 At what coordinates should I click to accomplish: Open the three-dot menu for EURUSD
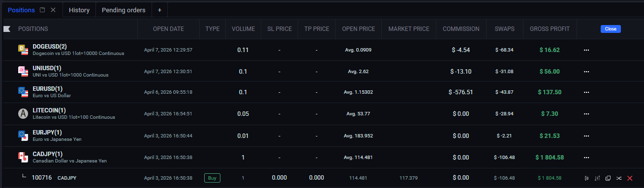(586, 92)
